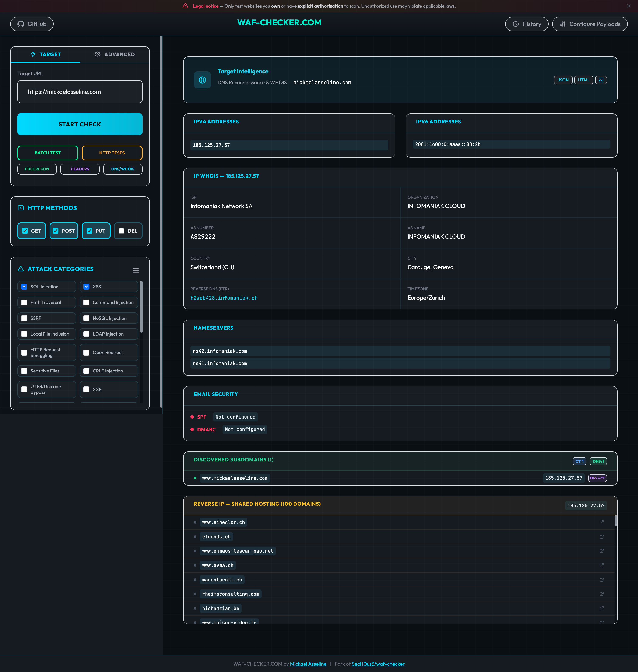The image size is (638, 672).
Task: Export Target Intelligence as image via picture icon
Action: pos(601,80)
